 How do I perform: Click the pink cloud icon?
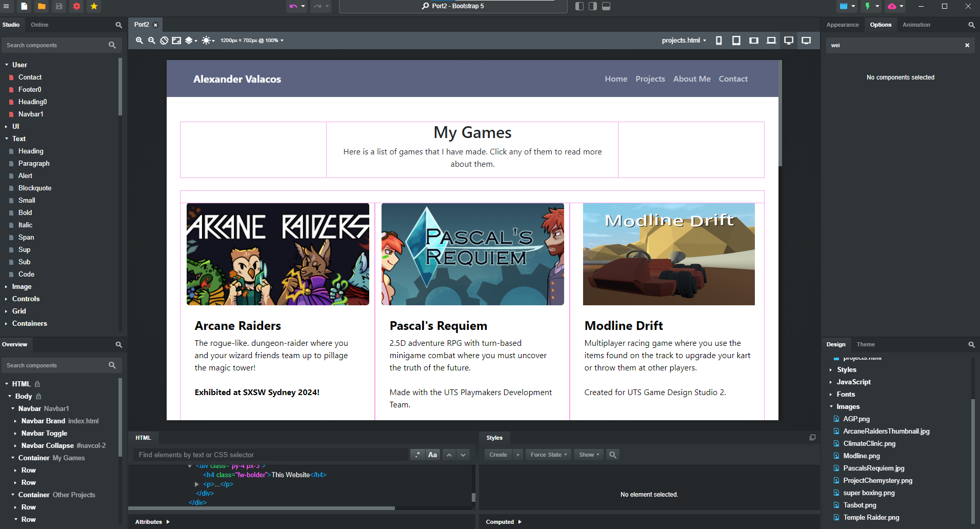(892, 6)
